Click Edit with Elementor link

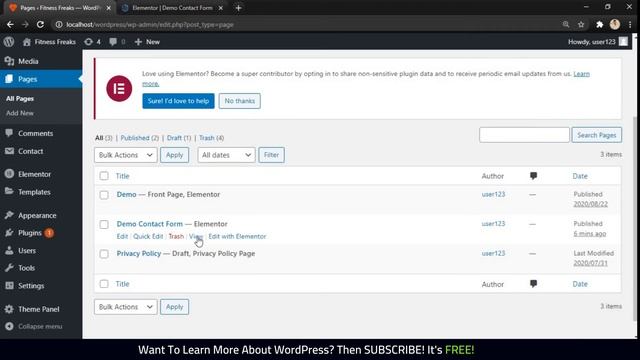point(237,236)
